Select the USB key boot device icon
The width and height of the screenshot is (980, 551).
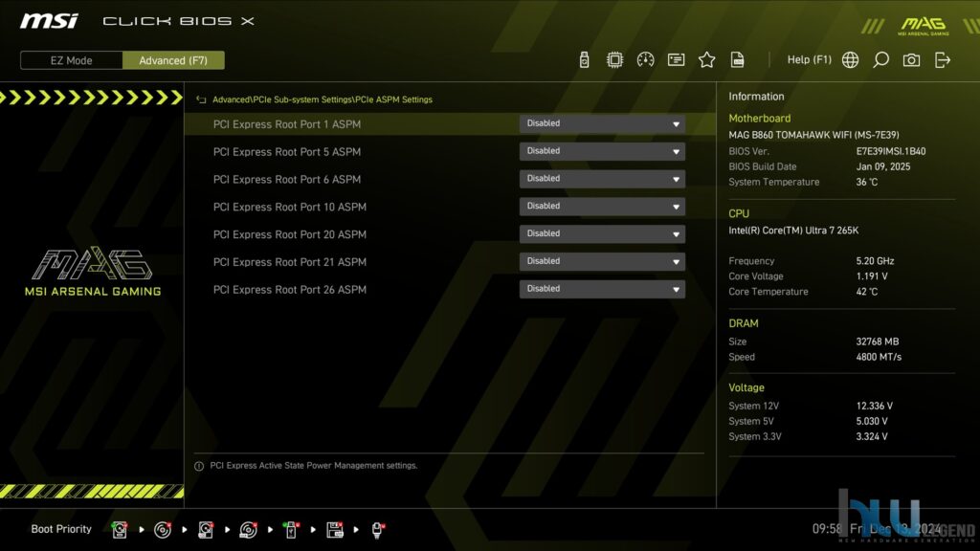click(291, 530)
